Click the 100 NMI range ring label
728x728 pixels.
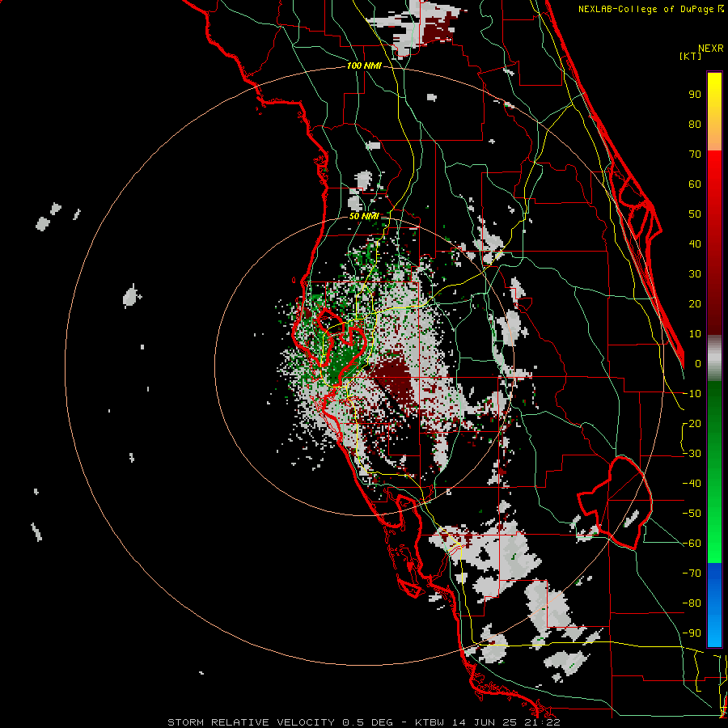point(364,66)
